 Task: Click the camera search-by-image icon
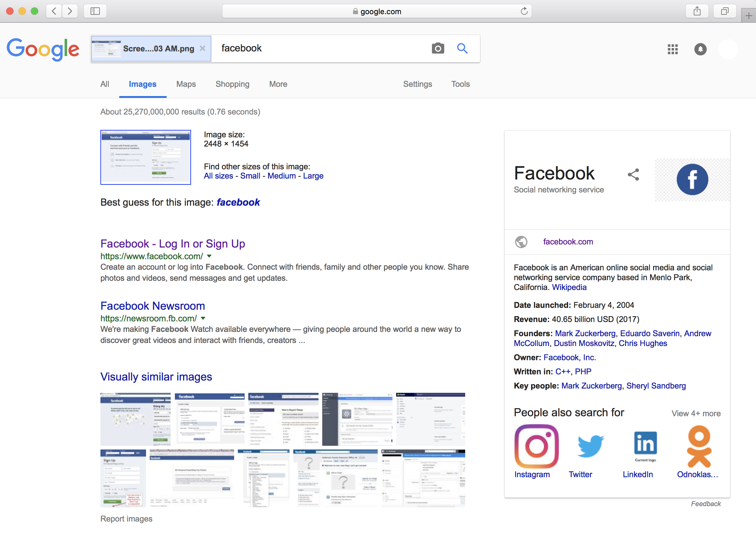(438, 49)
